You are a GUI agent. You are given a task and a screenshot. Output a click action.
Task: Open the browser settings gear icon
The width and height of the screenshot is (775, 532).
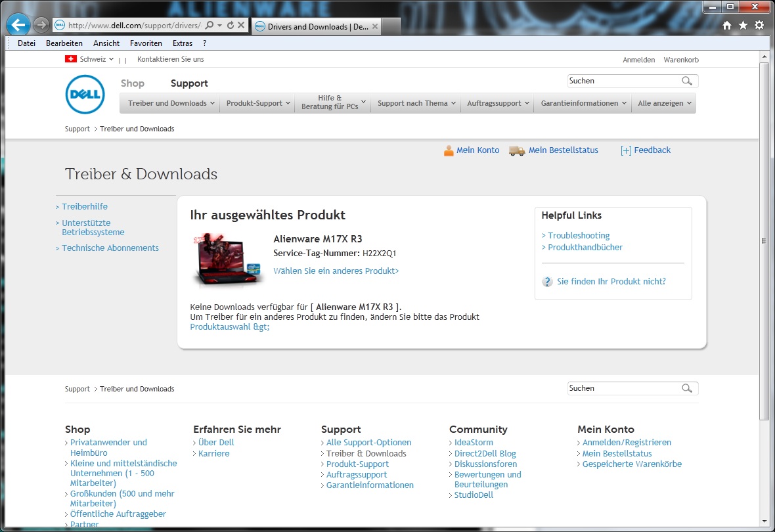[759, 26]
